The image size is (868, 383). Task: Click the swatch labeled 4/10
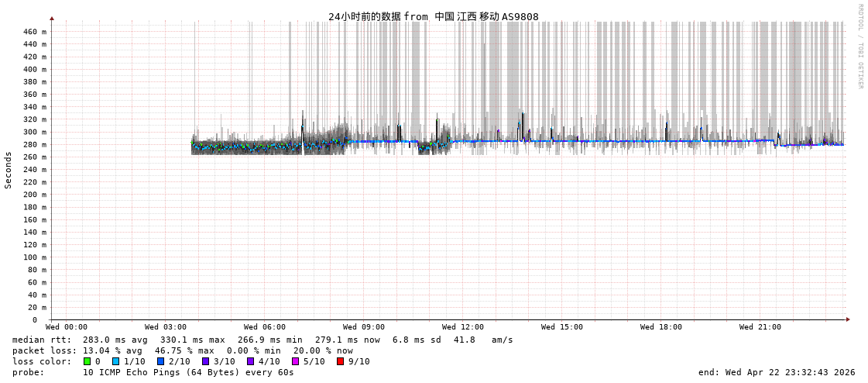coord(250,361)
